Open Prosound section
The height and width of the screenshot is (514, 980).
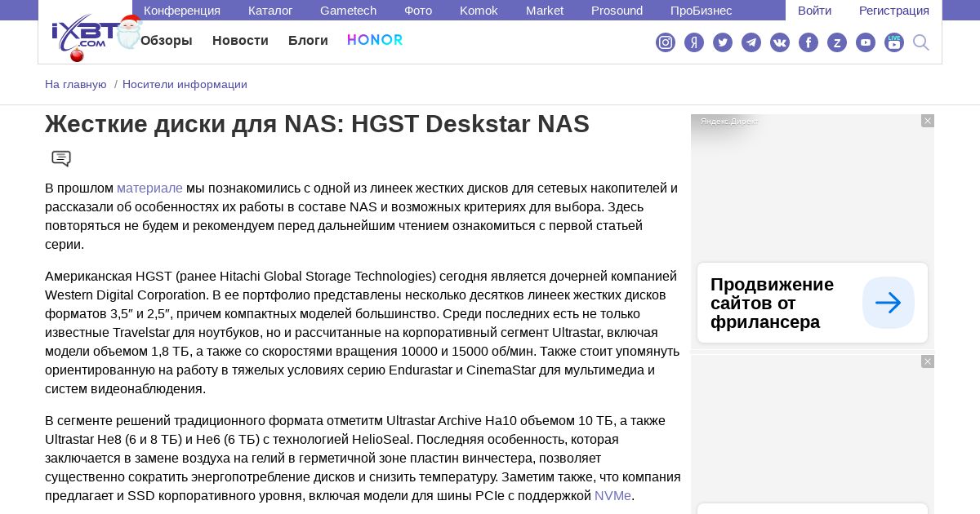click(x=617, y=11)
